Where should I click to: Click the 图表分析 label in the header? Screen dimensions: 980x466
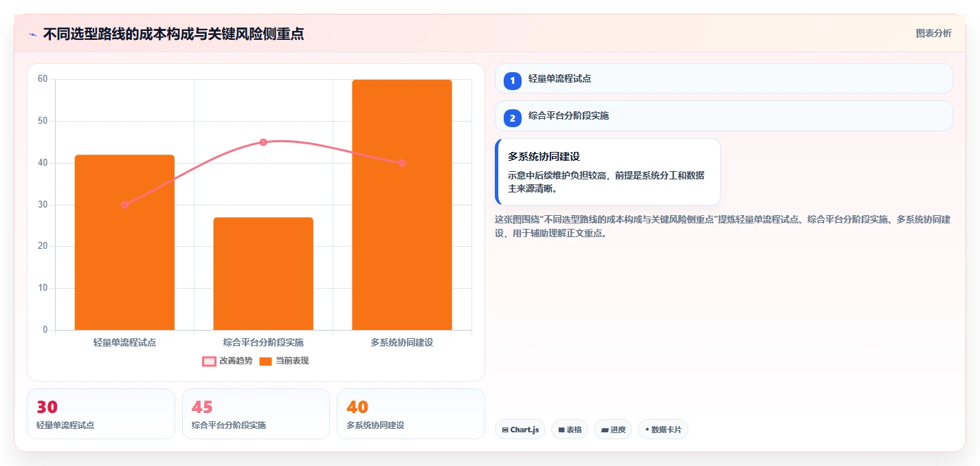933,33
